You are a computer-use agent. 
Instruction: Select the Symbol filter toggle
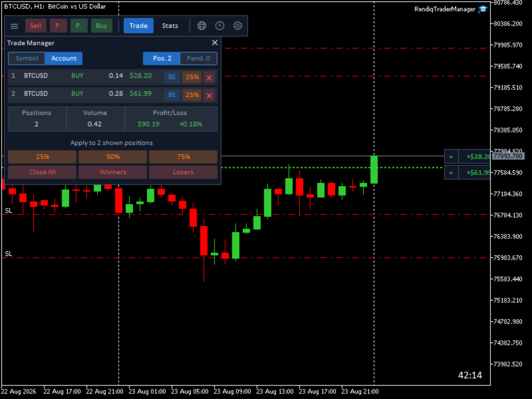(27, 59)
